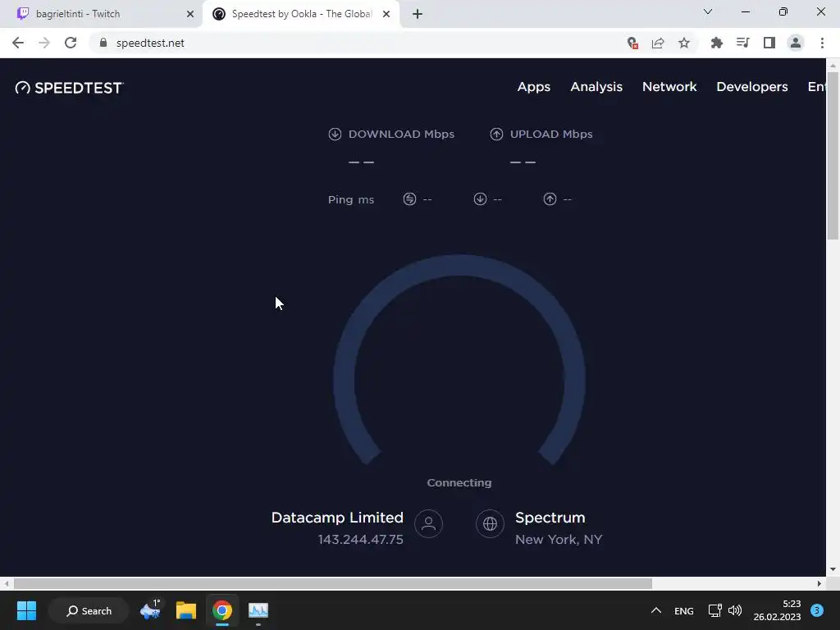Close the Speedtest by Ookla tab

point(386,14)
